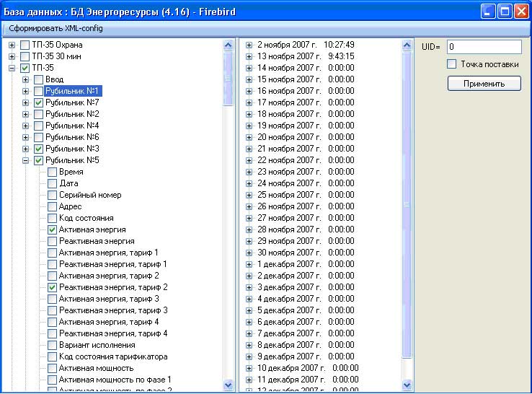Select the 18 ноября 2007 г. row

click(306, 114)
